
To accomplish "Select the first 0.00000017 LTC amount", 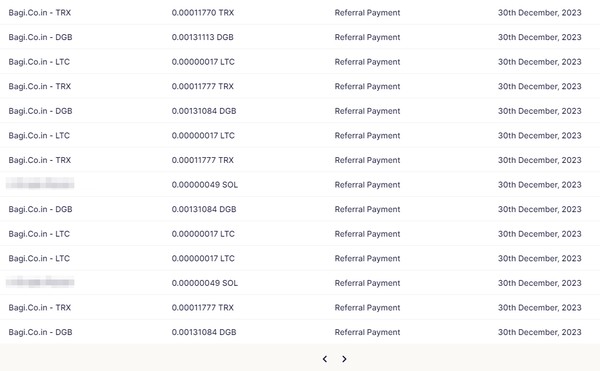I will (203, 62).
